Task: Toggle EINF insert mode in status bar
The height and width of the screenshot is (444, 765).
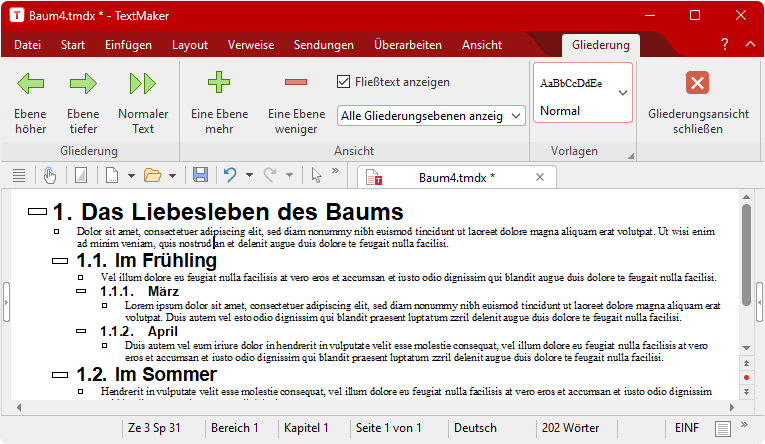Action: coord(687,428)
